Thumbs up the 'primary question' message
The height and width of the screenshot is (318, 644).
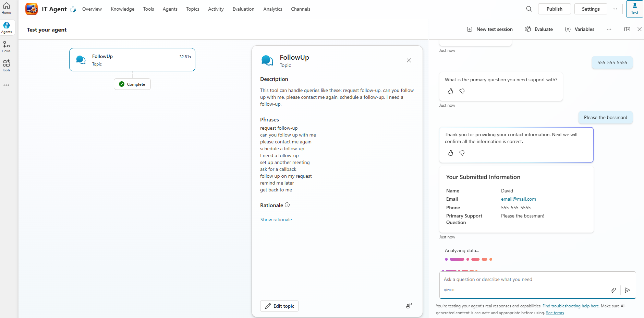(450, 91)
